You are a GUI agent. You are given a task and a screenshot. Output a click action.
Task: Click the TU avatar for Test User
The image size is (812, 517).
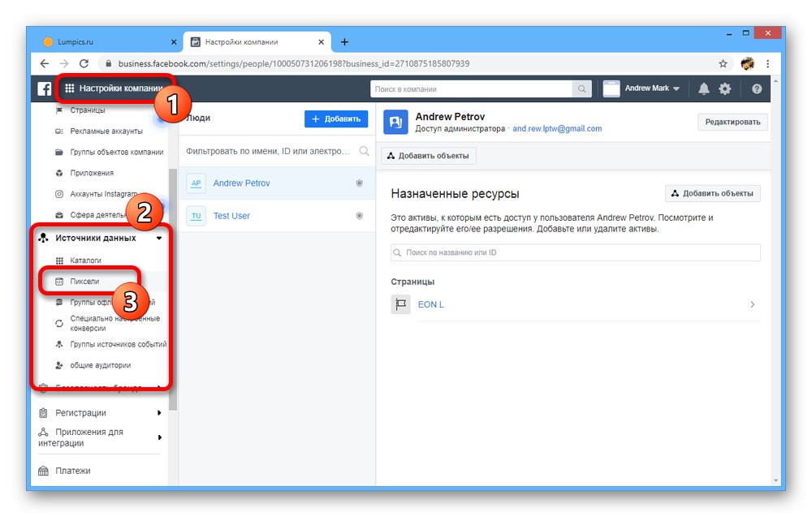[196, 216]
